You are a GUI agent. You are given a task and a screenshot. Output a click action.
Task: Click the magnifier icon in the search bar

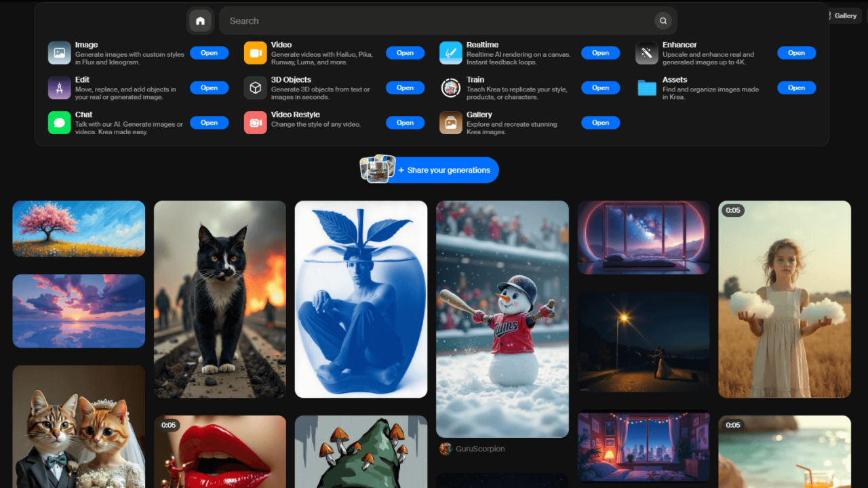coord(663,20)
